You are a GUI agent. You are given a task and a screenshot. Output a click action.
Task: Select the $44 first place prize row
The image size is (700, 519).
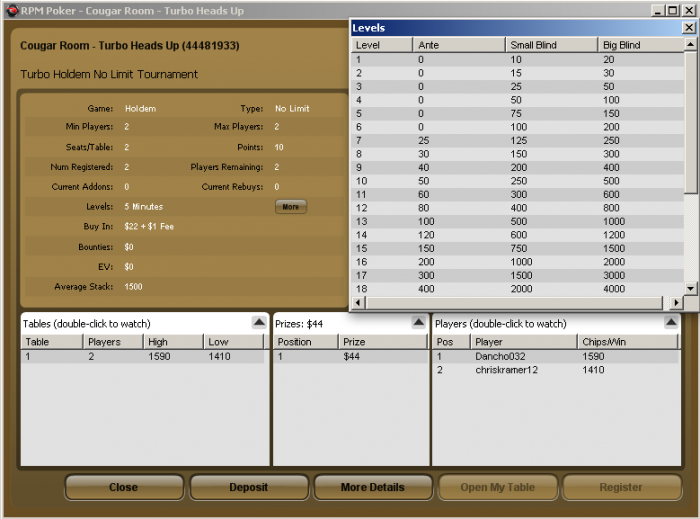coord(350,356)
